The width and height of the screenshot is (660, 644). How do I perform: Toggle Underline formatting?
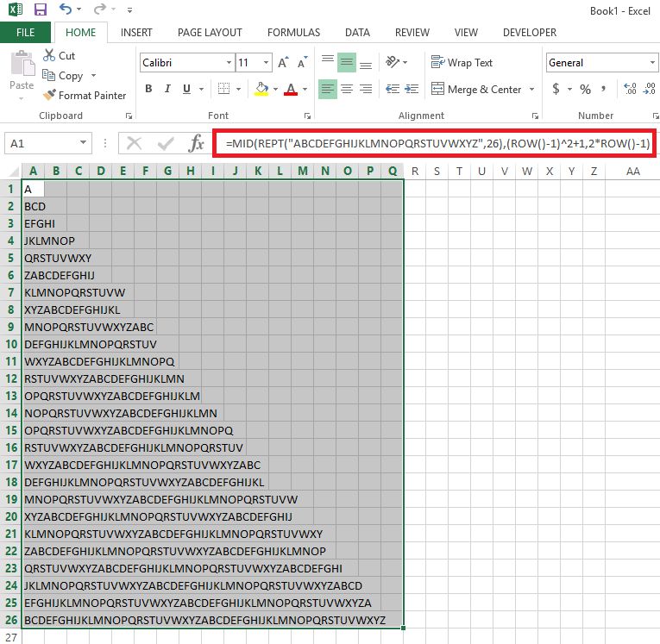(187, 89)
